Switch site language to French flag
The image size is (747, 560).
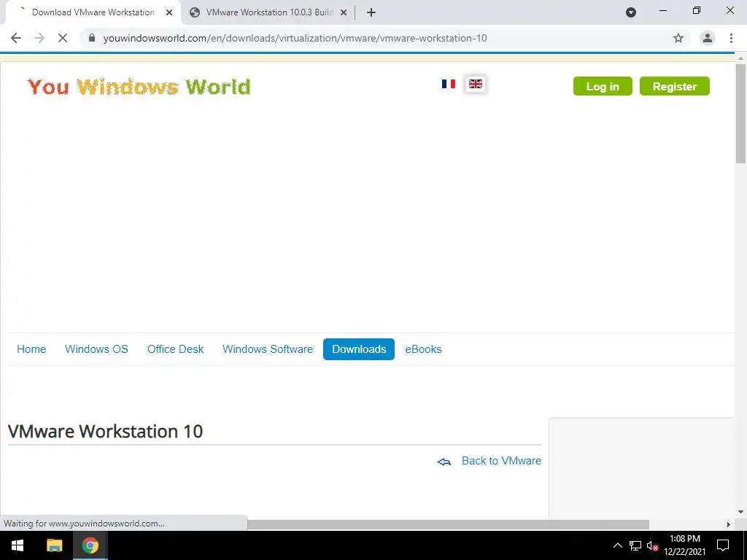(449, 84)
